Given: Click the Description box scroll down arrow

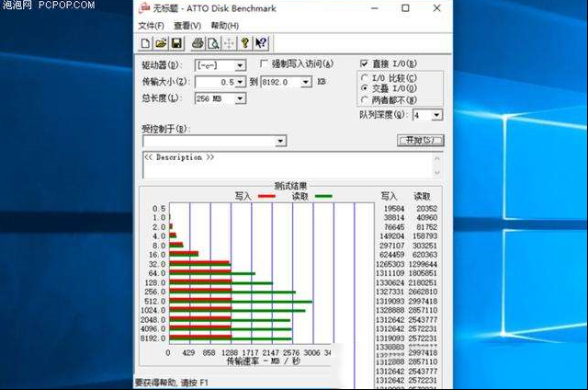Looking at the screenshot, I should point(437,172).
